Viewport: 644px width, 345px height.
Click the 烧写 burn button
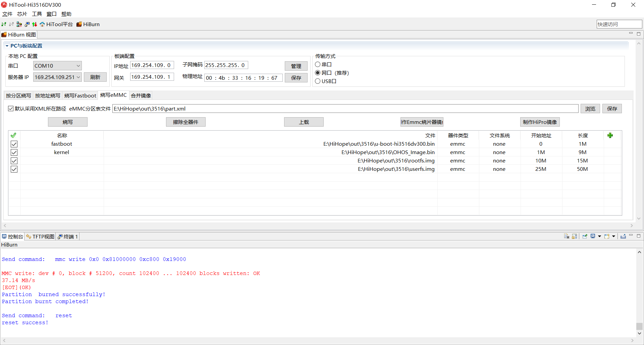click(68, 122)
